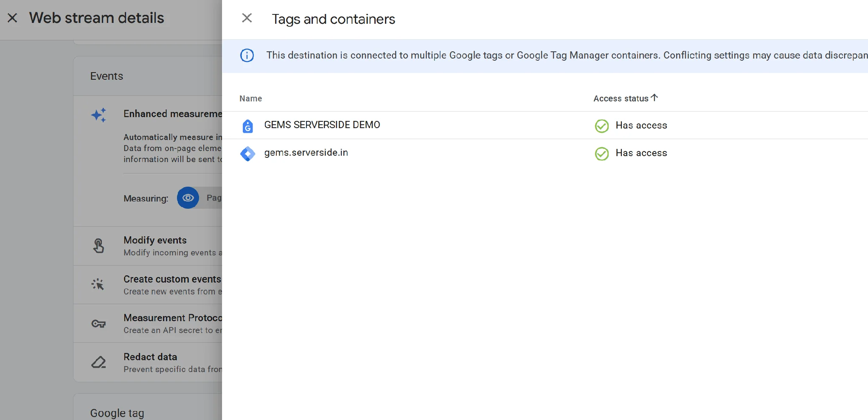
Task: Close the Tags and containers panel
Action: coord(247,18)
